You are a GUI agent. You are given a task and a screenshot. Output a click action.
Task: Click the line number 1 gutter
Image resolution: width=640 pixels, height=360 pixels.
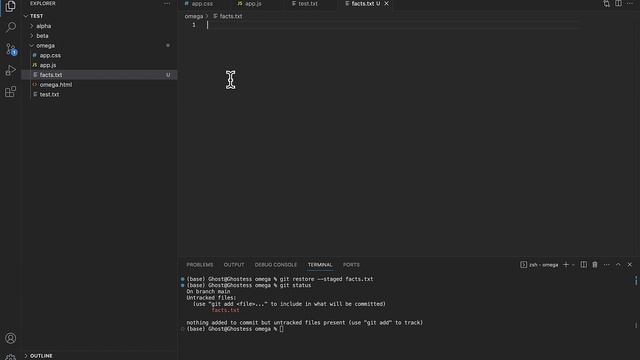(194, 25)
